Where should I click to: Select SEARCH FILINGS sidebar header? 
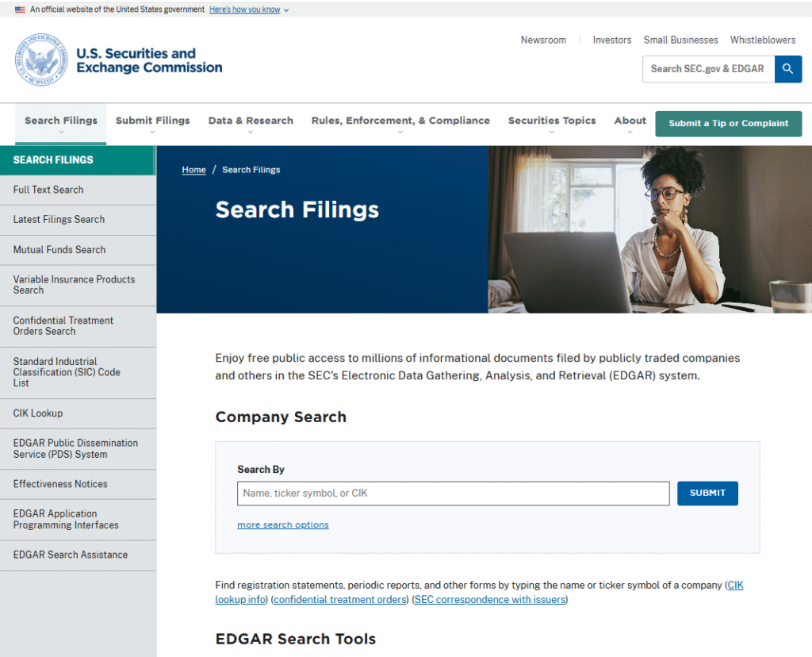pos(78,160)
